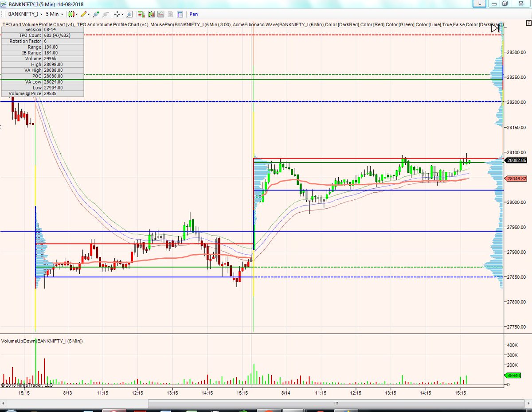Click the Rotation Factor row
532x412 pixels.
(42, 41)
